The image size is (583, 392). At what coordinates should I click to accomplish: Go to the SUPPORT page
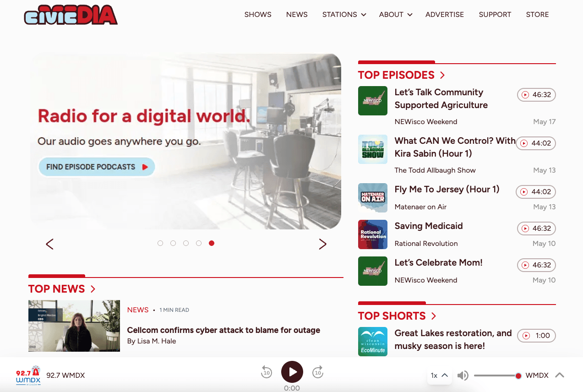[495, 15]
